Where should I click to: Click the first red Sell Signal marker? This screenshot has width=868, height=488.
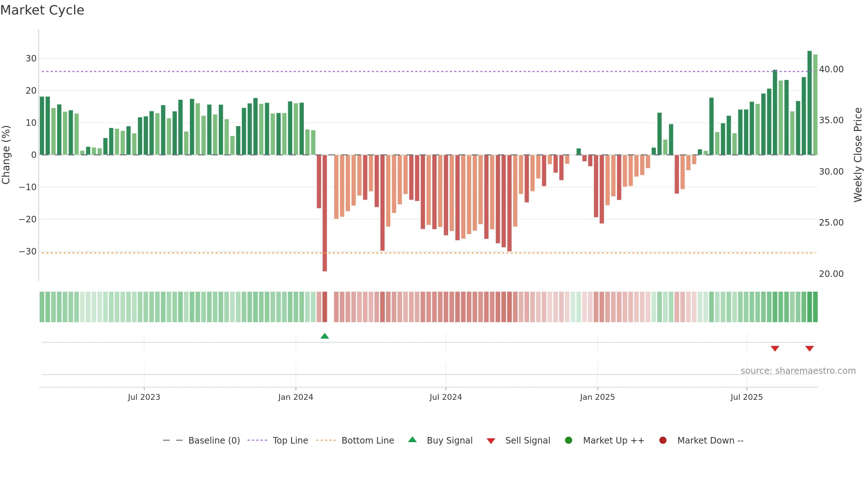pos(775,348)
